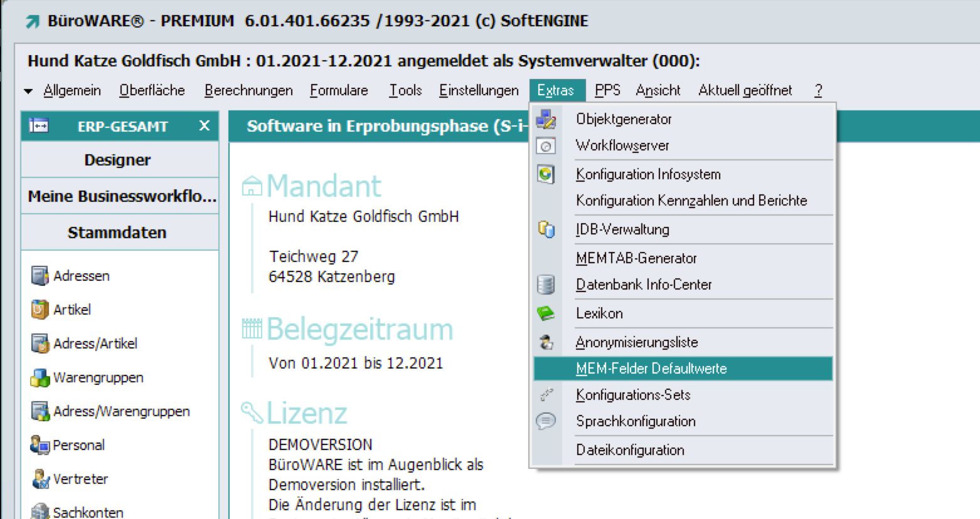This screenshot has width=980, height=519.
Task: Expand the Designer section in sidebar
Action: click(118, 160)
